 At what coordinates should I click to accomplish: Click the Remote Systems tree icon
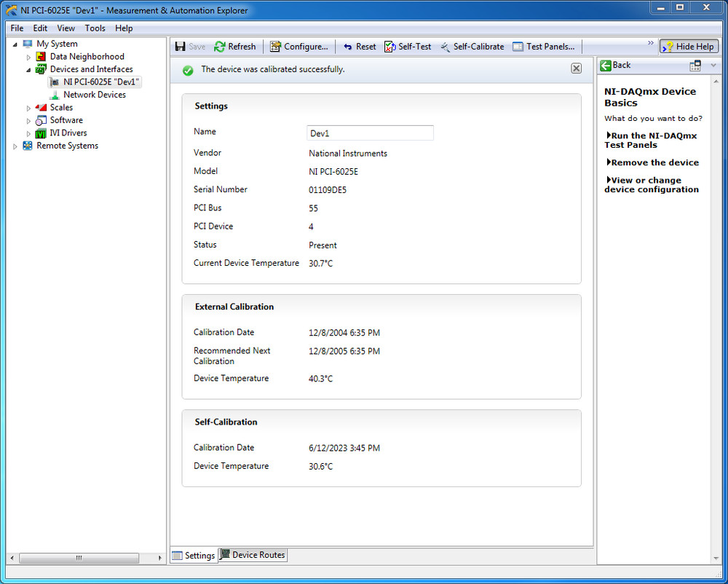(28, 146)
